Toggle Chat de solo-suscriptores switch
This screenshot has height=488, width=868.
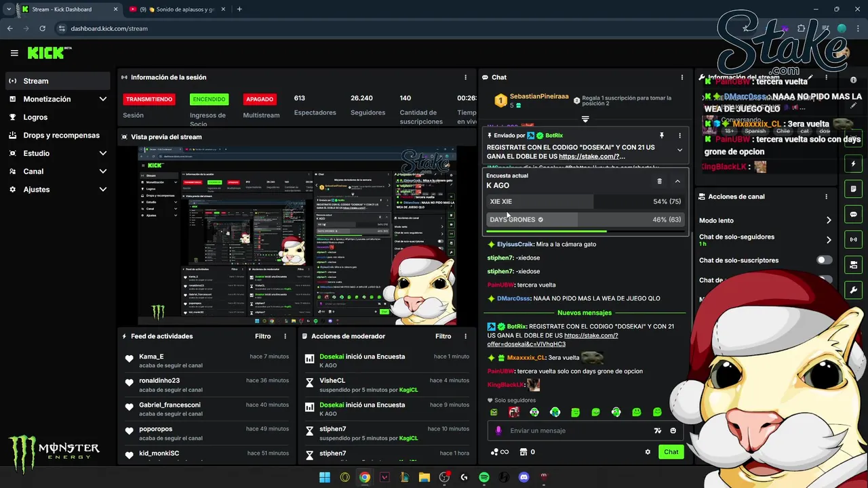coord(824,260)
